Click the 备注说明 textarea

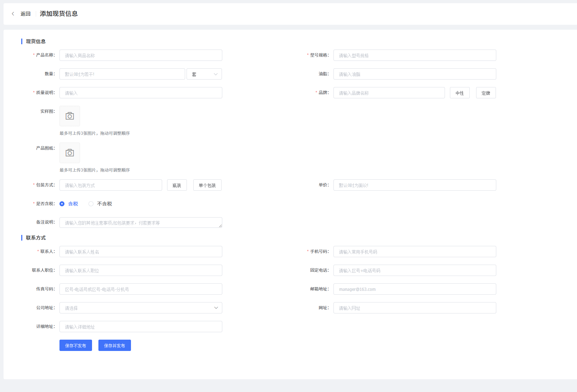141,223
